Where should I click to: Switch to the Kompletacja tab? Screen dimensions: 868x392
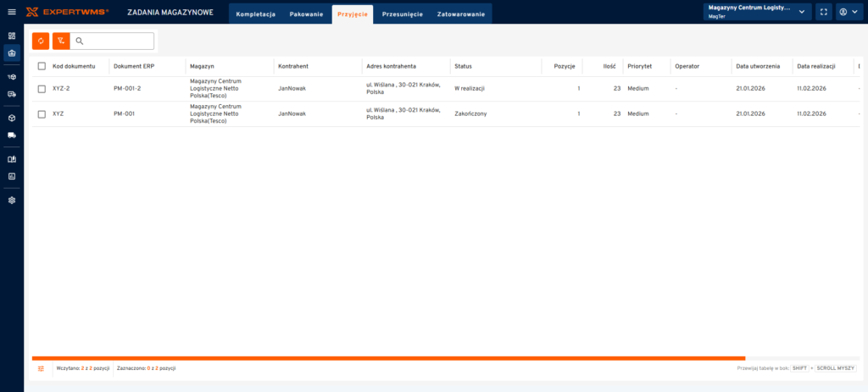click(x=255, y=14)
